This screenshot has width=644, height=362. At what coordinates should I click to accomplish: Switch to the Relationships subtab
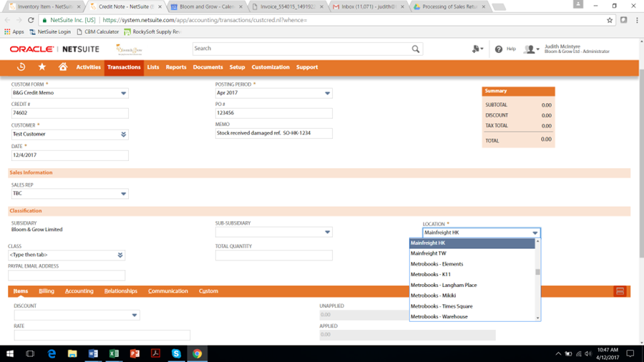(121, 291)
